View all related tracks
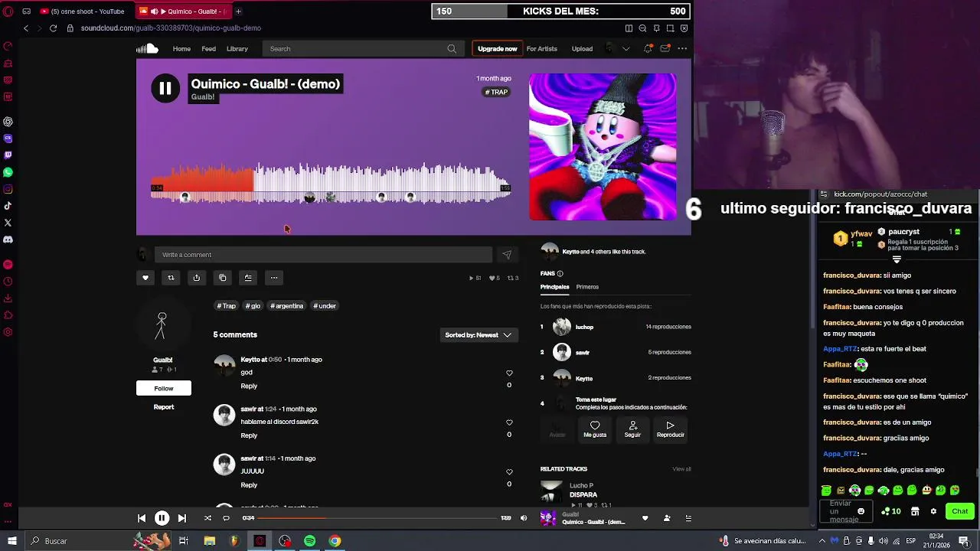Screen dimensions: 980x551 tap(681, 469)
